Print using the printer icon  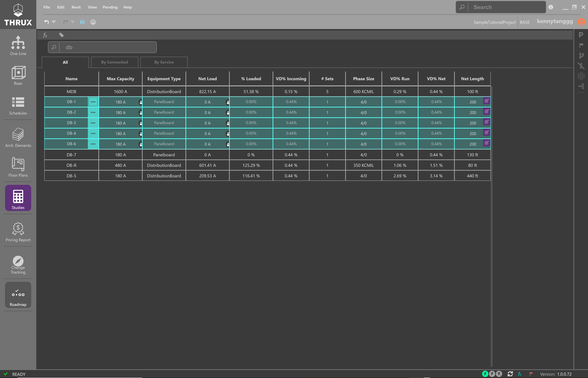point(93,22)
